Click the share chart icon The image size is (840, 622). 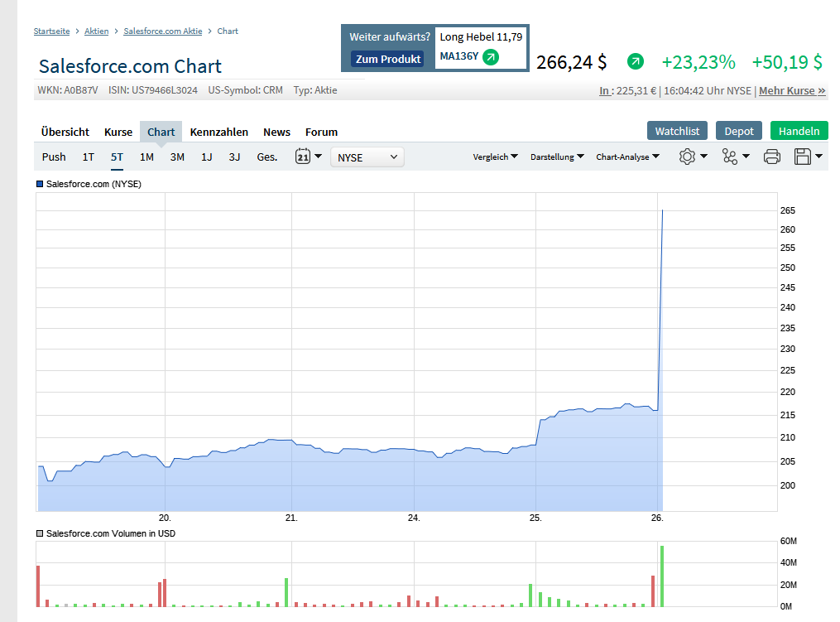click(730, 157)
